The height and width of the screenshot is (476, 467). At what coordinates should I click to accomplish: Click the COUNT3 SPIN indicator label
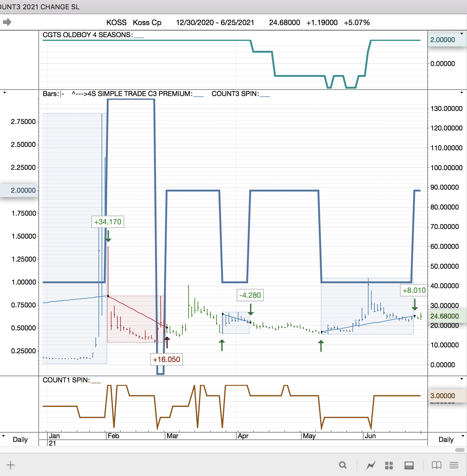[x=235, y=94]
